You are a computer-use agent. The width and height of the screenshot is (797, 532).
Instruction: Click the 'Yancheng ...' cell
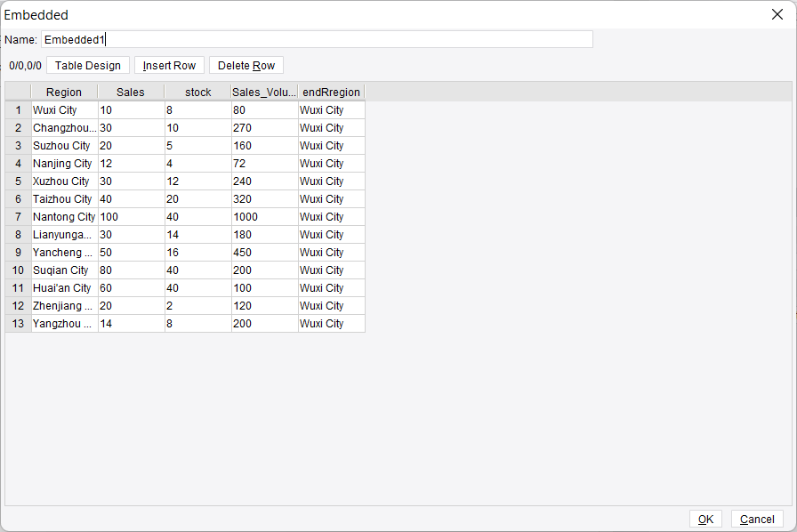(65, 253)
